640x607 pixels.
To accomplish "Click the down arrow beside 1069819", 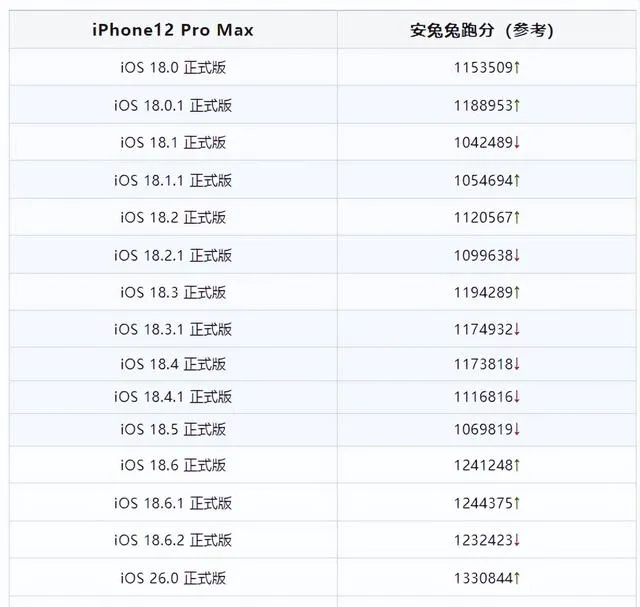I will pyautogui.click(x=517, y=429).
